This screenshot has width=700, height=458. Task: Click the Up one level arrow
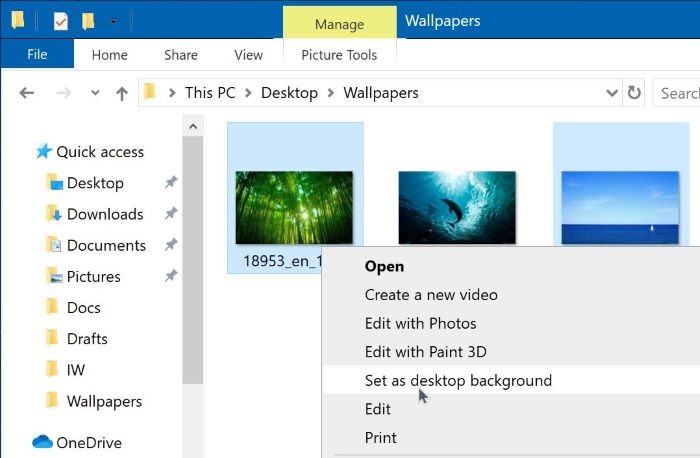click(121, 93)
